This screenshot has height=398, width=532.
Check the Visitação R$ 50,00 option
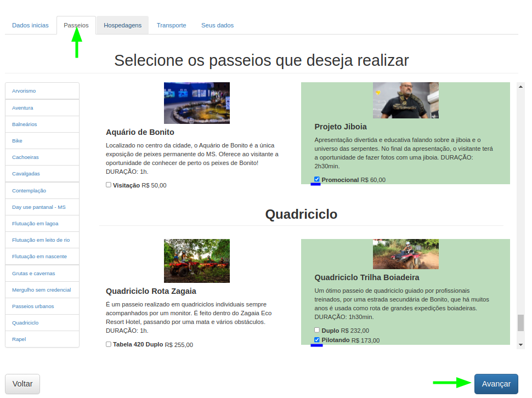tap(109, 185)
